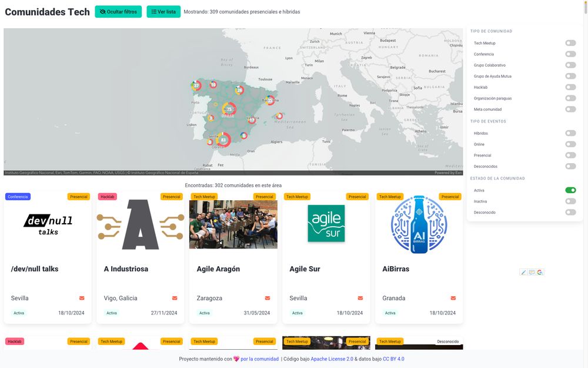588x368 pixels.
Task: Click the AiBirras card title
Action: pyautogui.click(x=396, y=269)
